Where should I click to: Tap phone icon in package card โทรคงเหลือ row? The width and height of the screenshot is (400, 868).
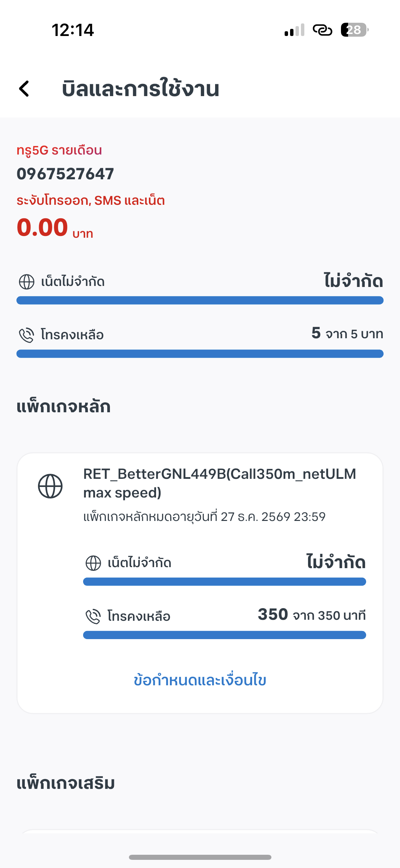[x=93, y=616]
